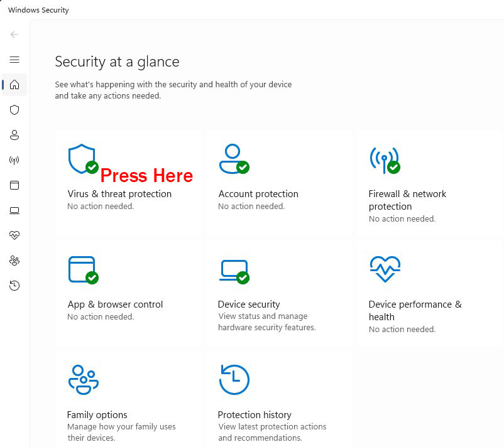
Task: Open Home in the sidebar
Action: pyautogui.click(x=14, y=85)
